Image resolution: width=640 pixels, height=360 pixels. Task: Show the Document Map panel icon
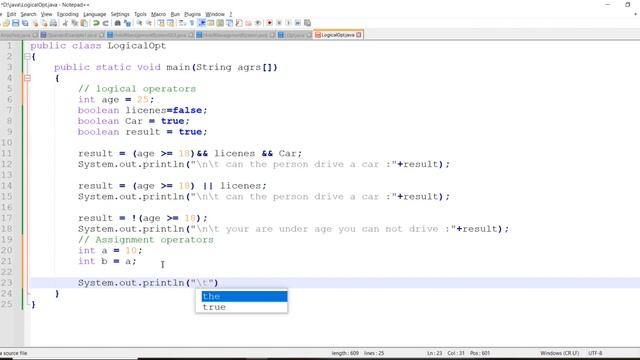coord(220,23)
